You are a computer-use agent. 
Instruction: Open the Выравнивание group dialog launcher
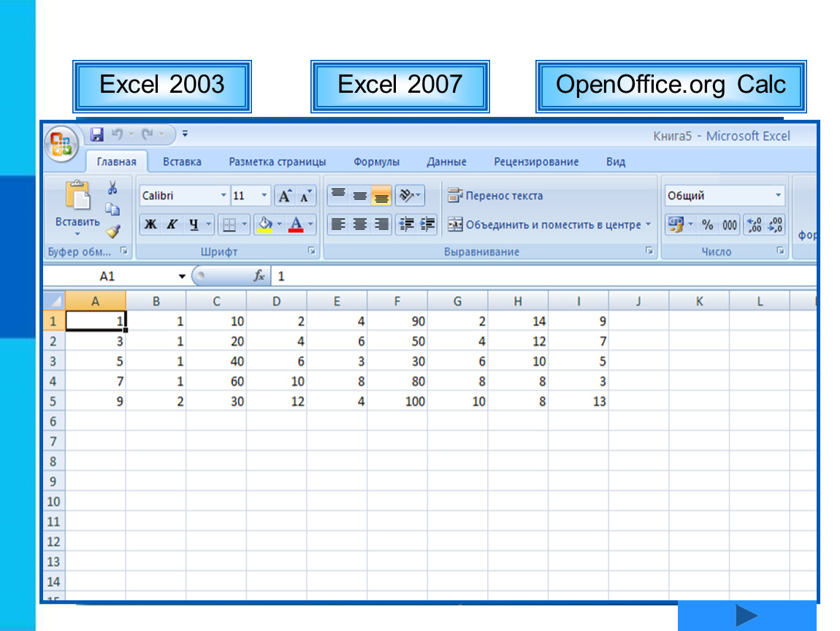tap(649, 251)
